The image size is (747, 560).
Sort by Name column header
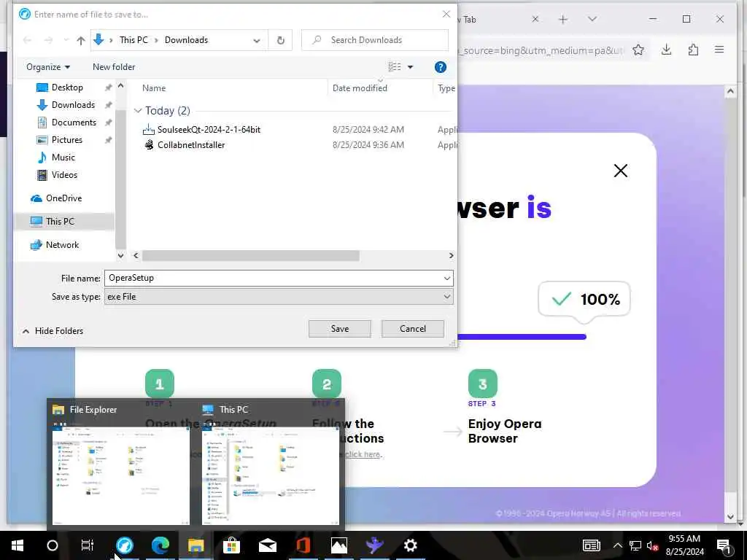[x=154, y=88]
